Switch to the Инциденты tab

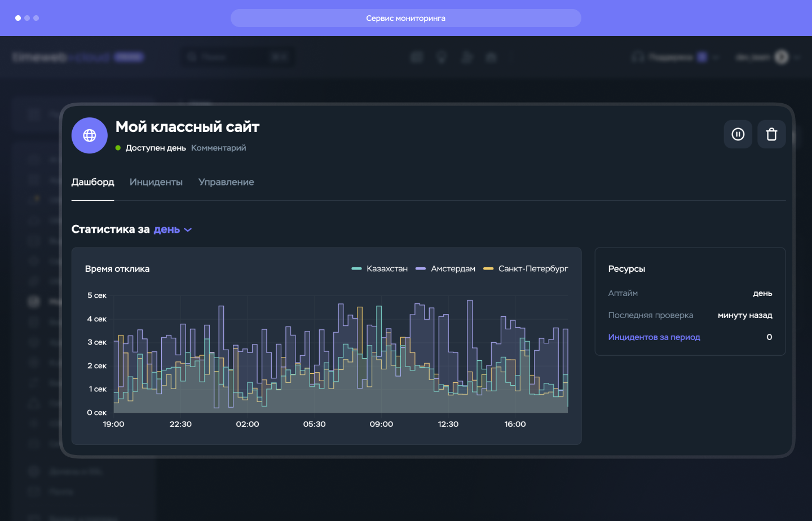pyautogui.click(x=156, y=182)
